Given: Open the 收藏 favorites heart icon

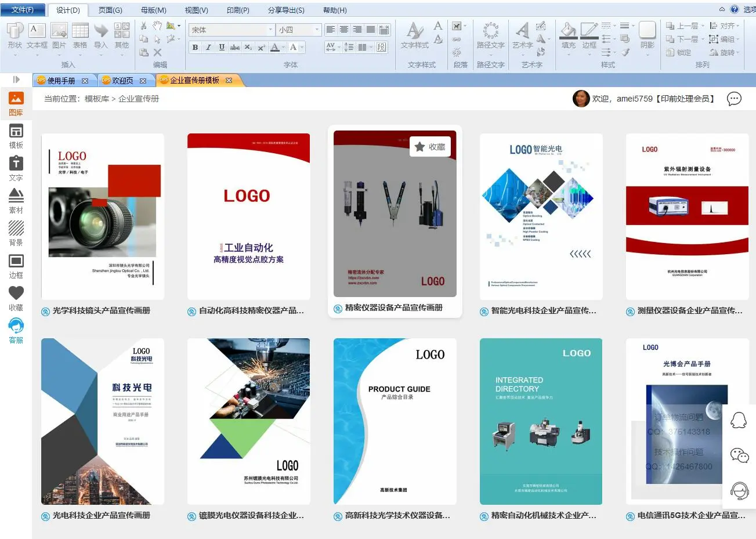Looking at the screenshot, I should tap(16, 298).
